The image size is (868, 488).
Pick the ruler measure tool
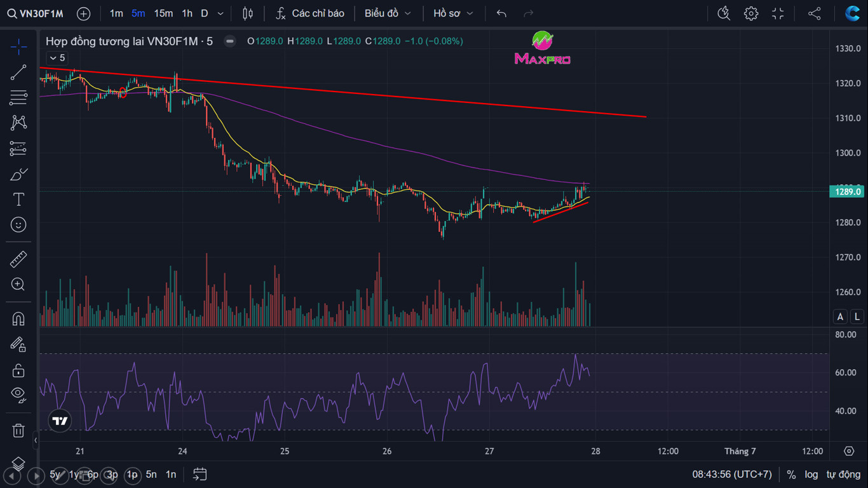pyautogui.click(x=18, y=259)
